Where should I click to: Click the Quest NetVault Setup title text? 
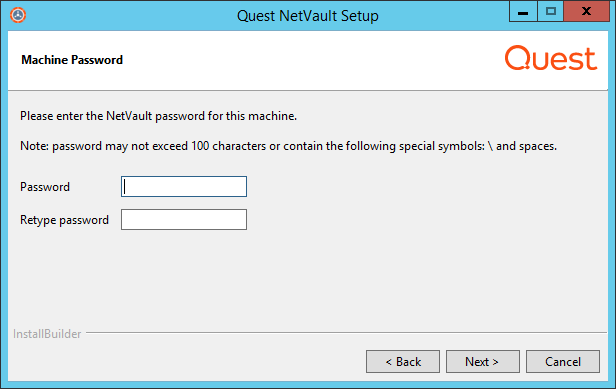click(x=308, y=16)
